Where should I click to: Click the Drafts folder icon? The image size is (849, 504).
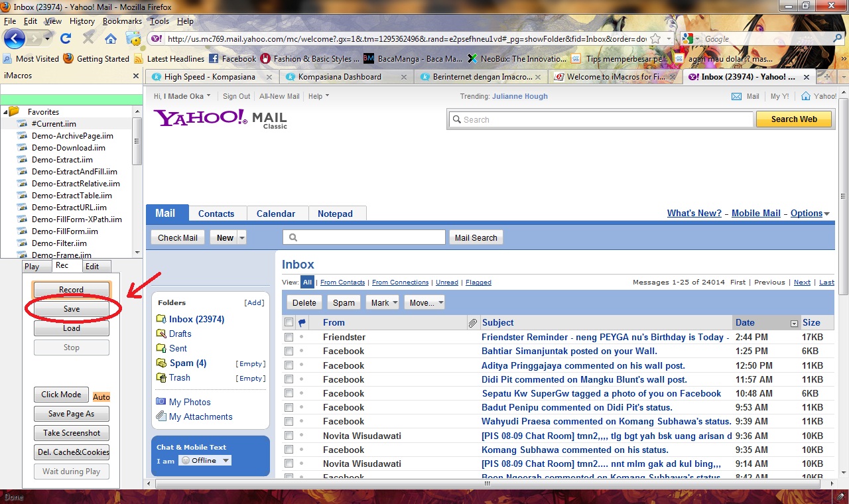point(161,334)
